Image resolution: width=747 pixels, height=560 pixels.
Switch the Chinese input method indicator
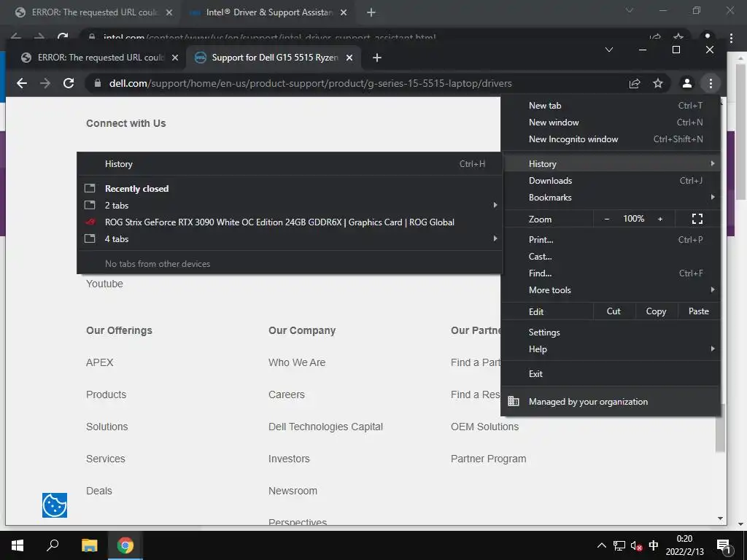(654, 545)
